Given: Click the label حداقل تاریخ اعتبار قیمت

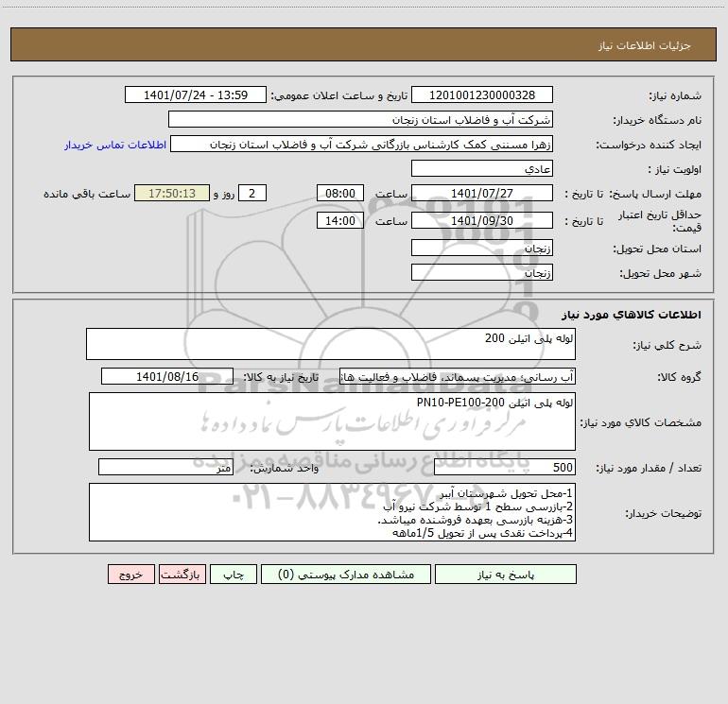Looking at the screenshot, I should pos(660,221).
